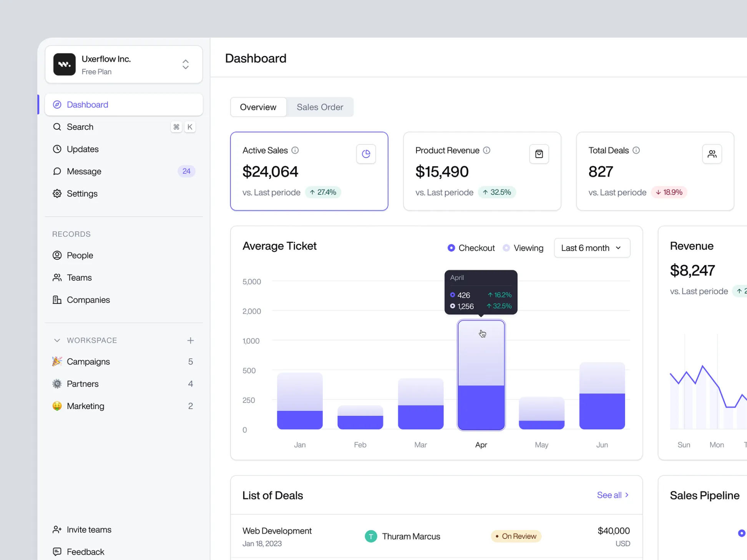Select the Dashboard icon in the sidebar

click(57, 104)
